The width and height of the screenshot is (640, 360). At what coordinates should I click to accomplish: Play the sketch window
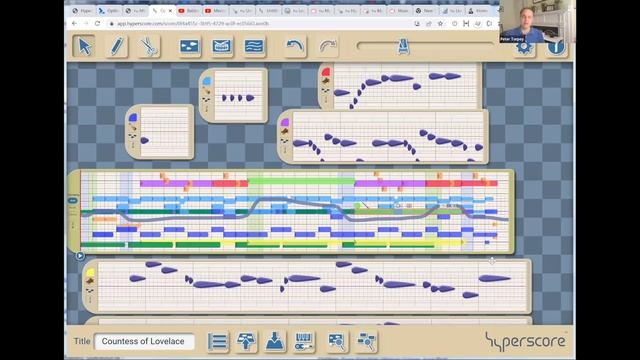click(x=80, y=256)
